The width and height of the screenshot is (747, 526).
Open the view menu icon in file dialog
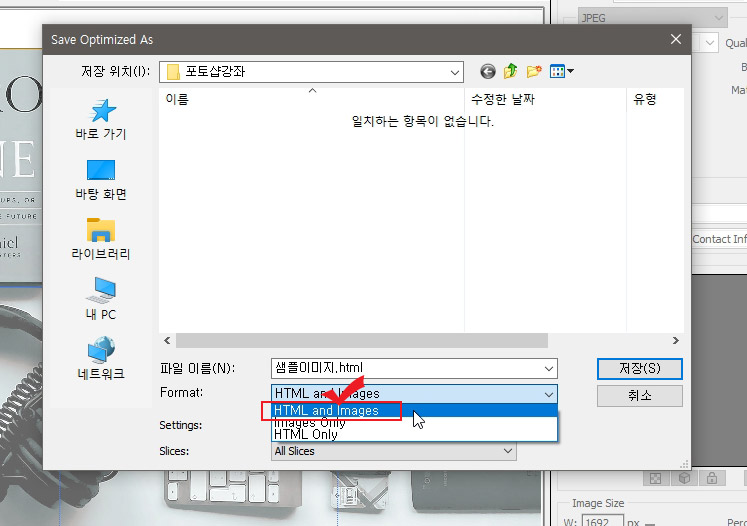[x=561, y=71]
